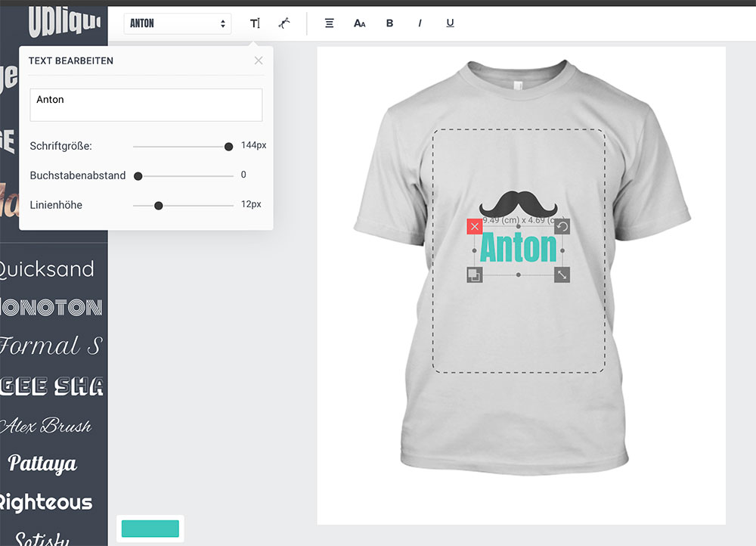Click the layer order handle on text box

[x=475, y=275]
